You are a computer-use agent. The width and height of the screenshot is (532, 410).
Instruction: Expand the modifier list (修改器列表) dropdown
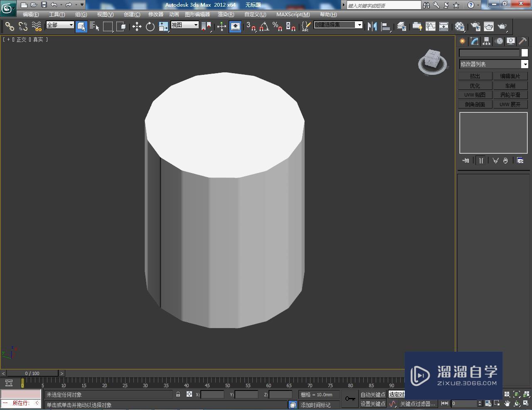pyautogui.click(x=525, y=64)
